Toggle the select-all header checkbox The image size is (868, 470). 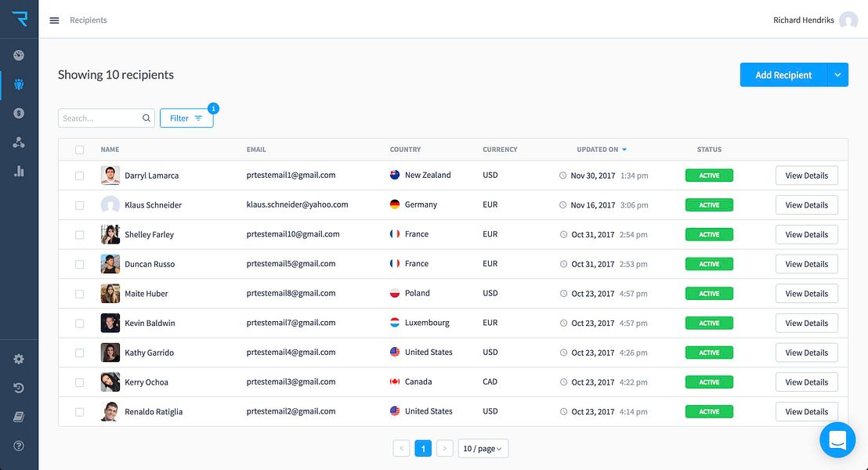(80, 150)
